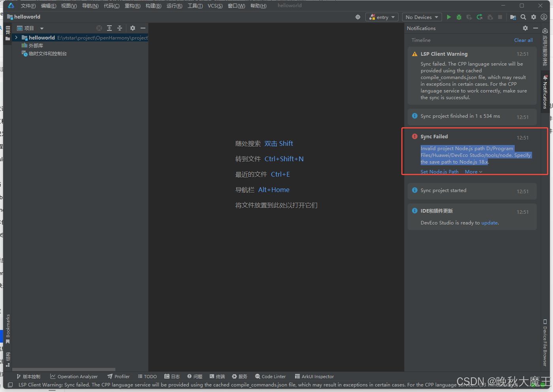Image resolution: width=553 pixels, height=392 pixels.
Task: Open the No Devices dropdown
Action: tap(421, 17)
